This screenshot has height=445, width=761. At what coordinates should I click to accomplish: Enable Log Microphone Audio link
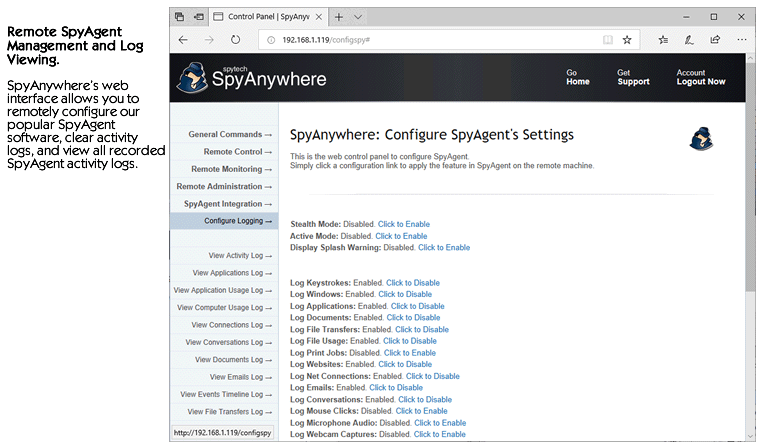(440, 423)
